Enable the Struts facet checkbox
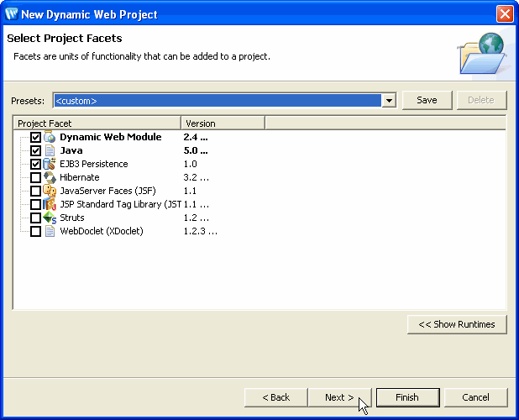519x420 pixels. pos(35,218)
